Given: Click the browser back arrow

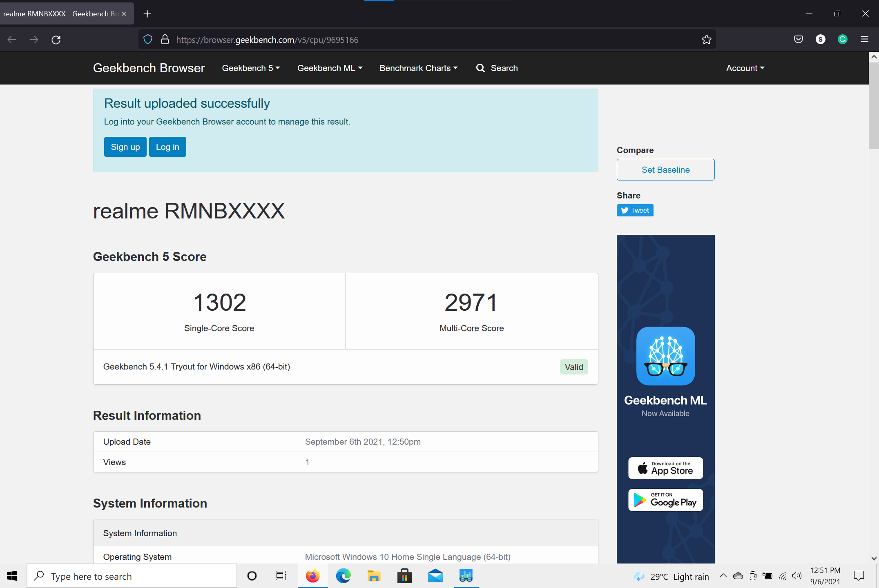Looking at the screenshot, I should (x=12, y=40).
